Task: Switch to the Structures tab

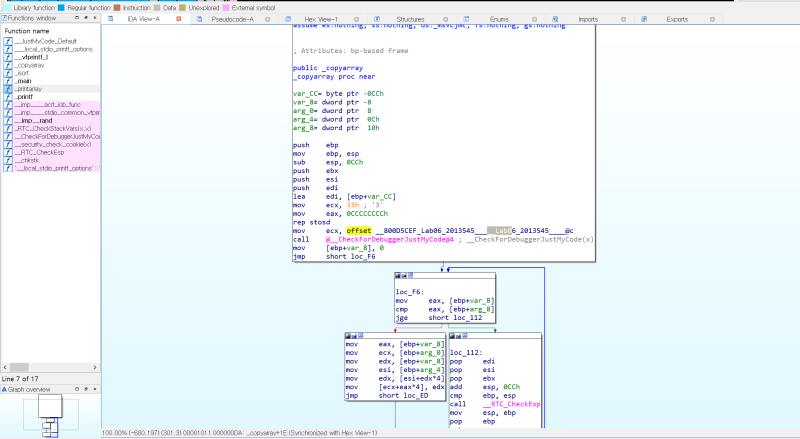Action: [x=410, y=19]
